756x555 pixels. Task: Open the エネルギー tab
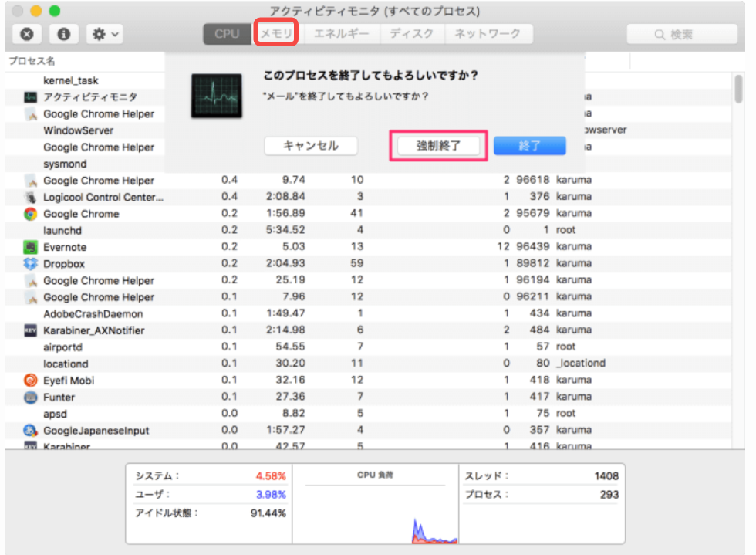click(x=341, y=34)
